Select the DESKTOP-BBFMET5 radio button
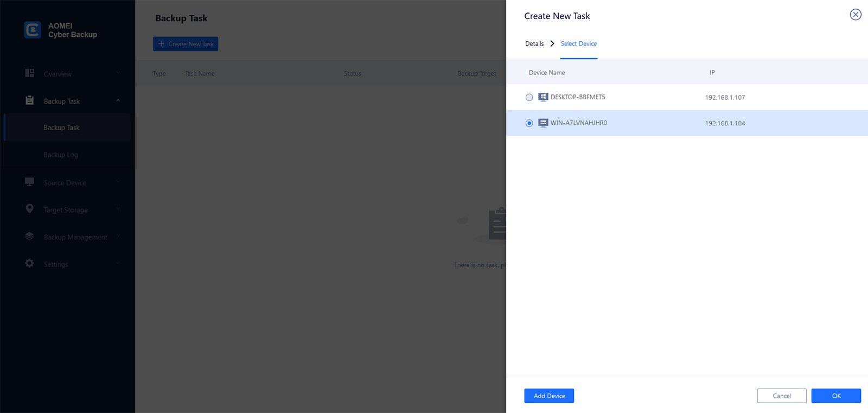 tap(529, 98)
